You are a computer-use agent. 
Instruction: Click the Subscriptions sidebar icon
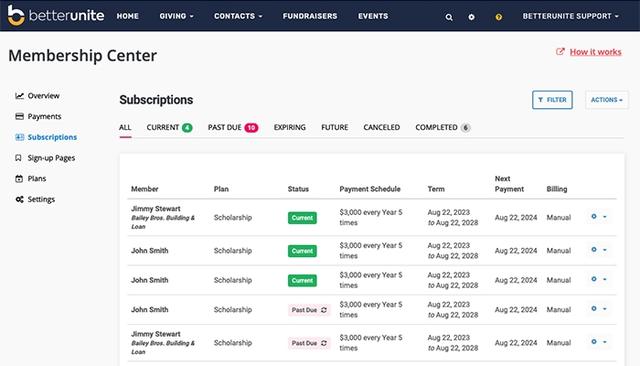(19, 137)
